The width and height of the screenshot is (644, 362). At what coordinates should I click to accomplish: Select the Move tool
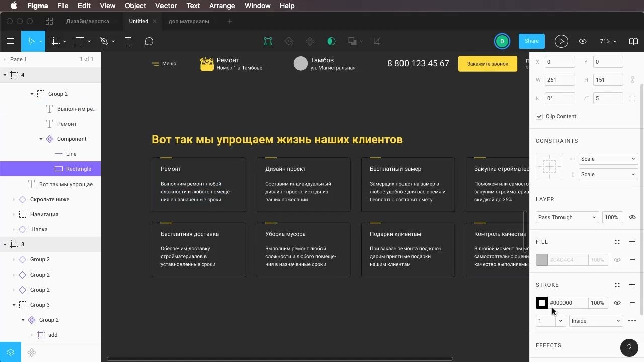pyautogui.click(x=31, y=41)
